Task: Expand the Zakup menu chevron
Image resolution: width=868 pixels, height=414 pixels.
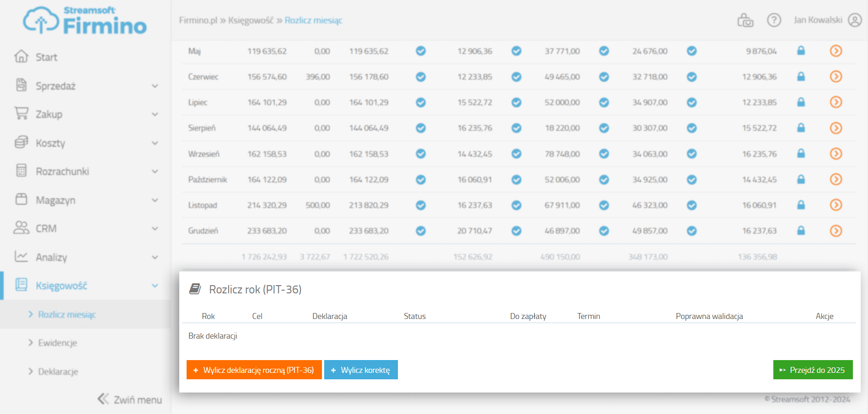Action: tap(155, 114)
